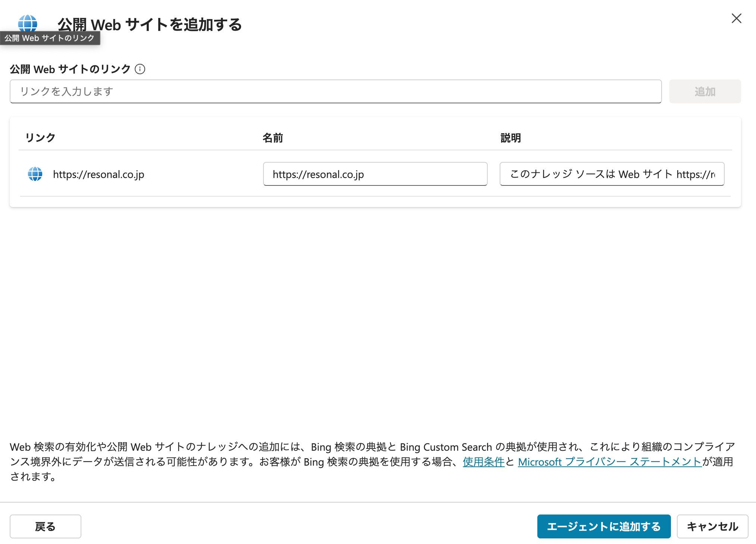
Task: Focus the リンクを入力します link input field
Action: 335,91
